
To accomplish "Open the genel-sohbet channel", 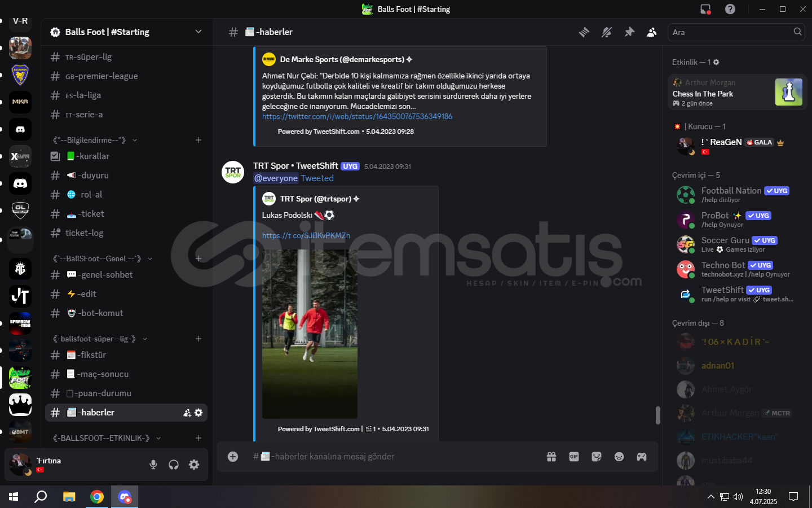I will pos(126,275).
